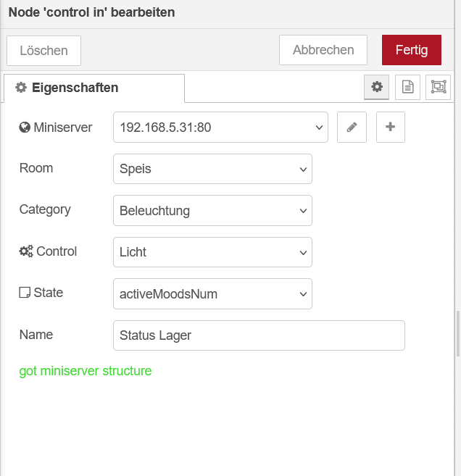
Task: Edit the Miniserver config with the pencil icon
Action: click(x=352, y=128)
